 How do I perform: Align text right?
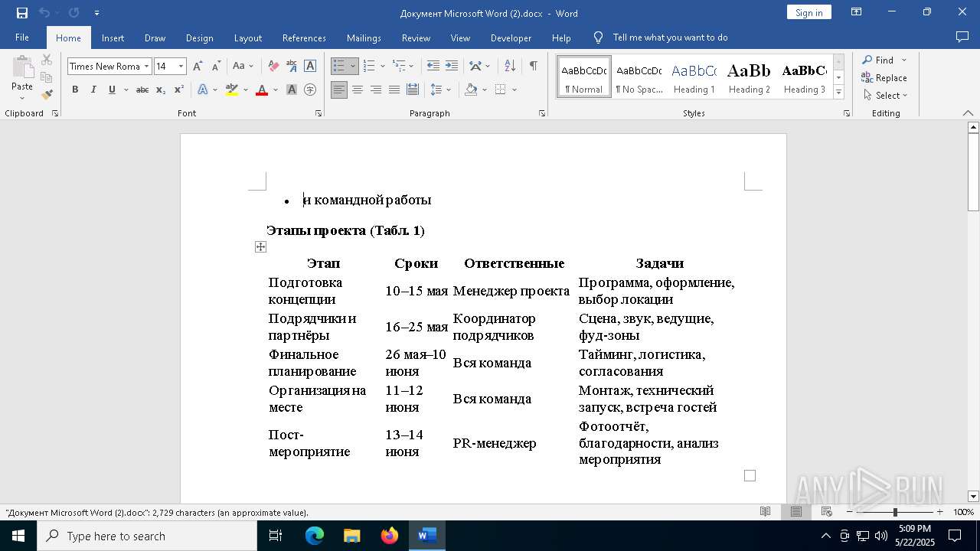pos(376,90)
